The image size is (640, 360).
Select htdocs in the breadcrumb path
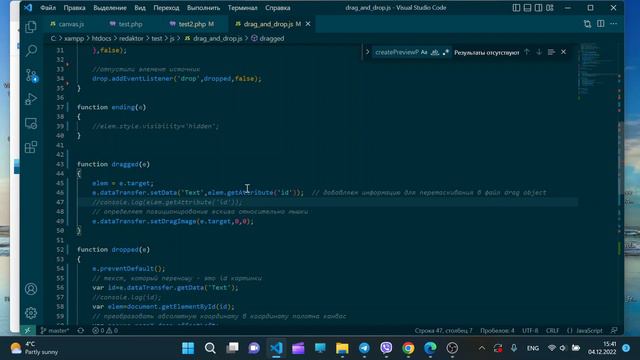[101, 38]
